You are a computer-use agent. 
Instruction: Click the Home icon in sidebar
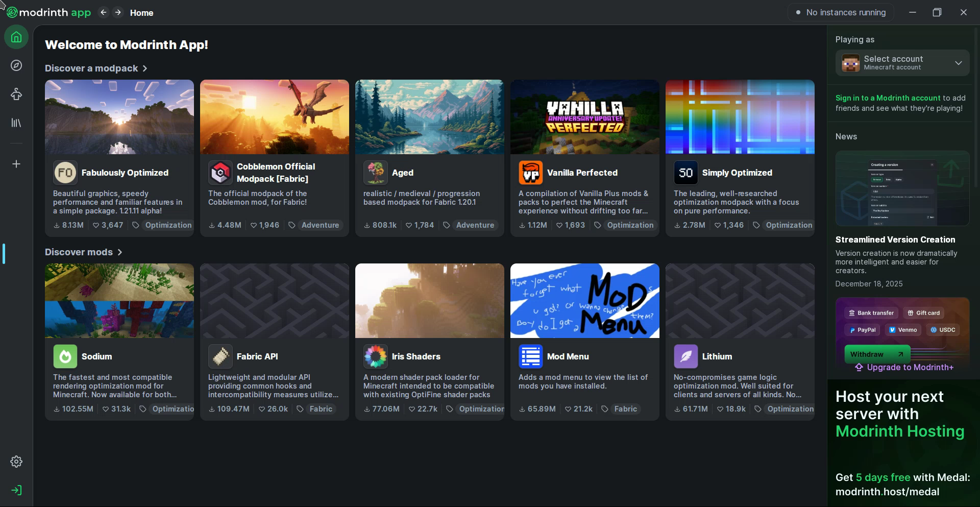[x=16, y=37]
